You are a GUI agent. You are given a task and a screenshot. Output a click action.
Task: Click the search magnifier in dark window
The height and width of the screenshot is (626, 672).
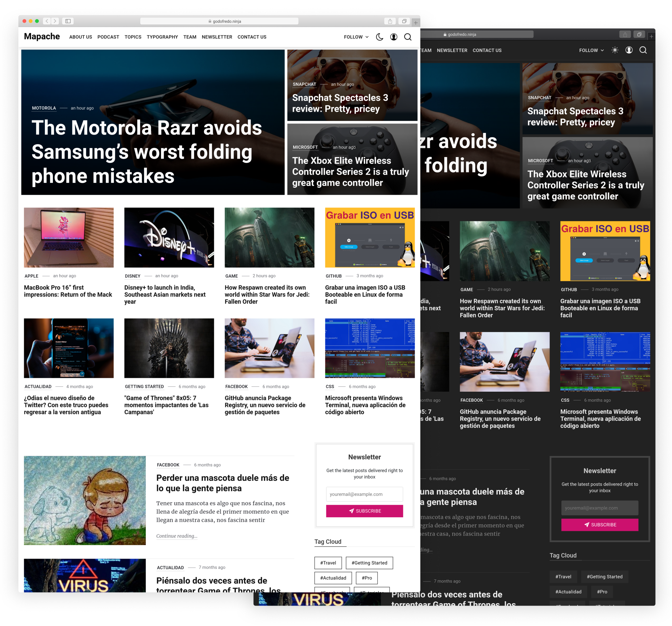[x=643, y=50]
